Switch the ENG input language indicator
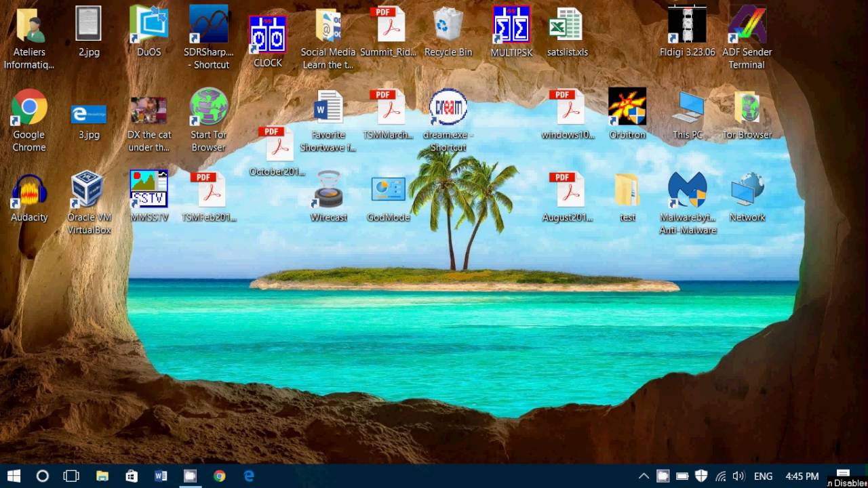The height and width of the screenshot is (488, 868). click(763, 476)
